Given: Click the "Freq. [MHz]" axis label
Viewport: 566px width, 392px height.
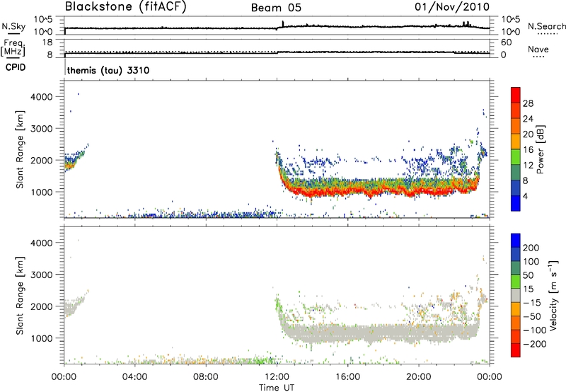Looking at the screenshot, I should 13,47.
